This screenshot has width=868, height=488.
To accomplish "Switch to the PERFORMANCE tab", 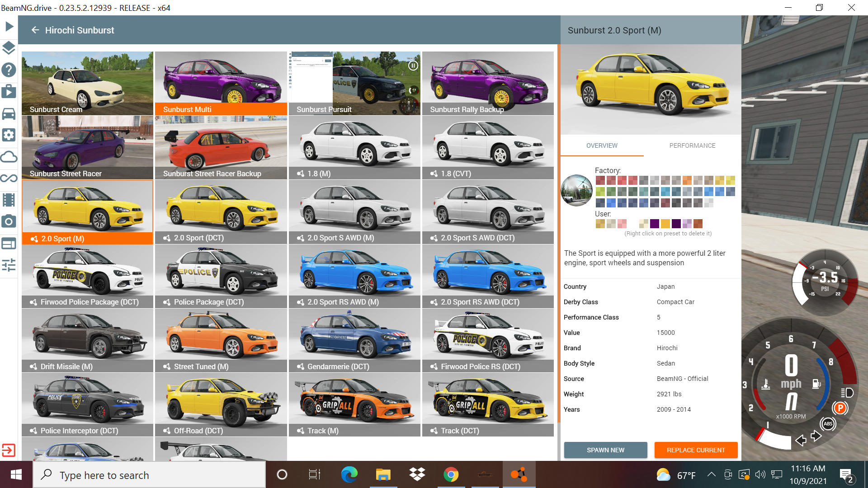I will [x=692, y=145].
